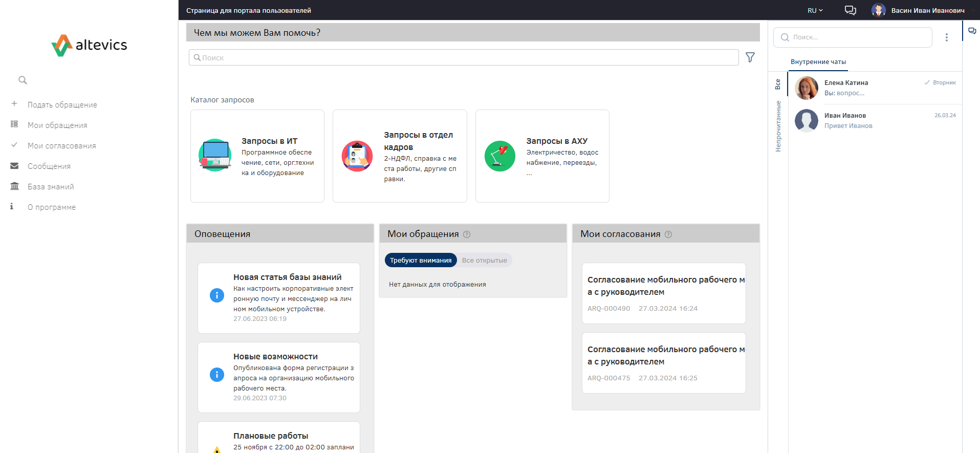Open chat icon in top bar

(850, 10)
